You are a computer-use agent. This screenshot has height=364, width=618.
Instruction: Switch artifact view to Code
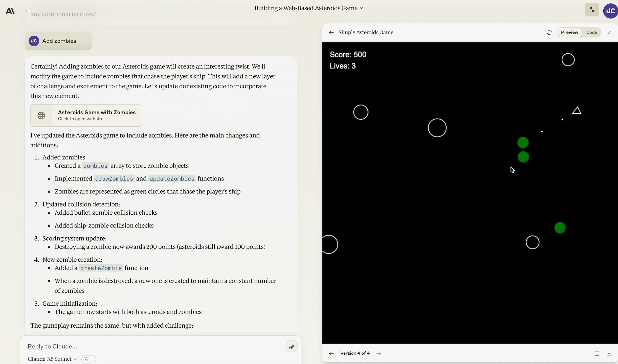point(591,32)
